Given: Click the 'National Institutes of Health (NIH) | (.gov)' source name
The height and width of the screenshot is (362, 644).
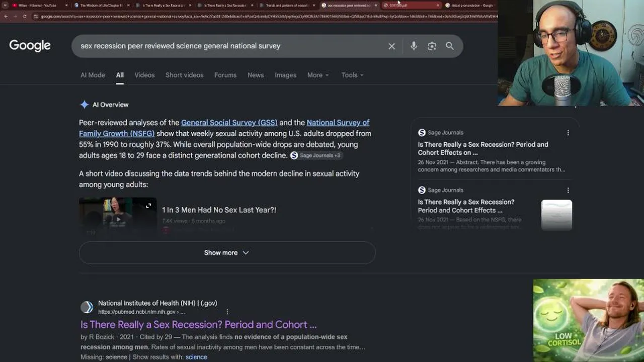Looking at the screenshot, I should click(x=157, y=303).
